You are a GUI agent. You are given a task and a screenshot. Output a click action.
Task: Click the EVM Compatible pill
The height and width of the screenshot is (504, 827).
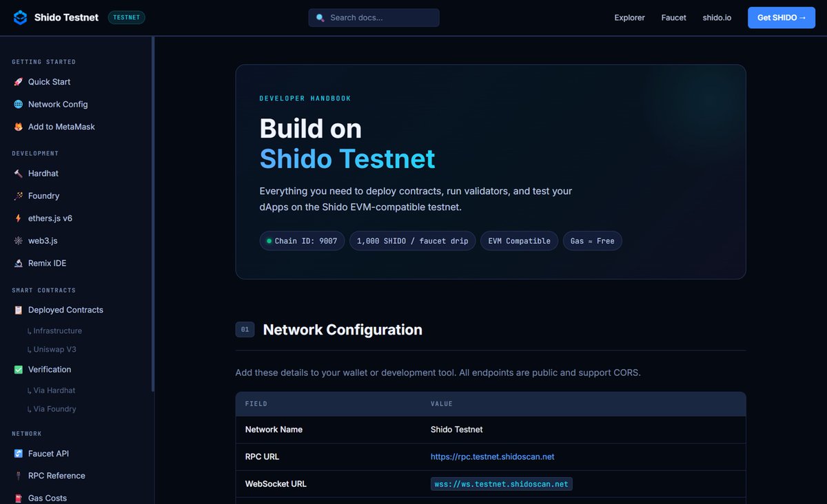519,241
